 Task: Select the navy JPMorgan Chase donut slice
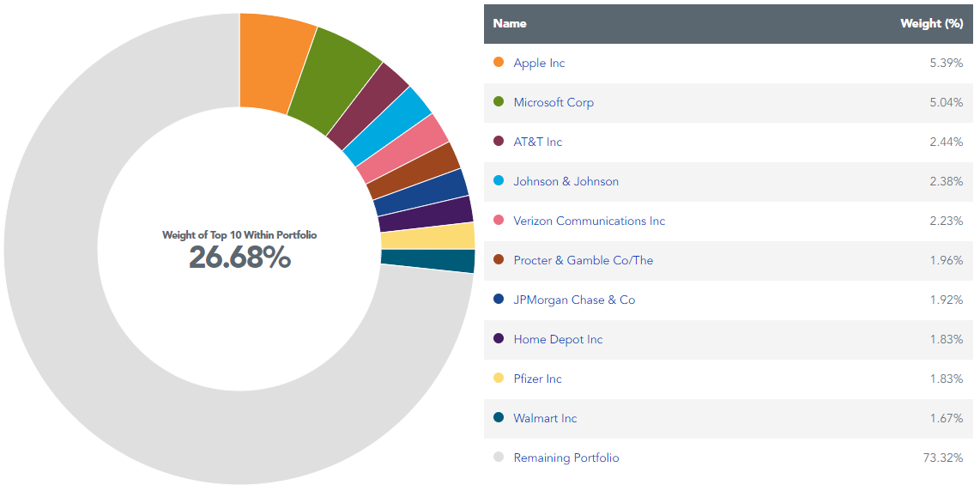pos(422,192)
